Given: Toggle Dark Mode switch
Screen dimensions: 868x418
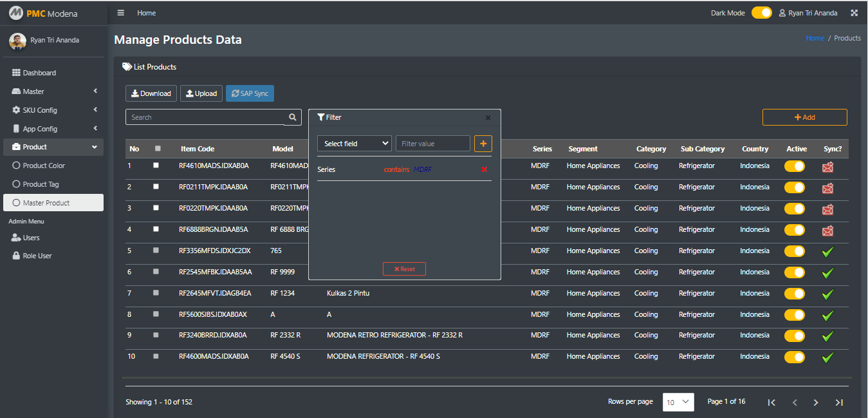Looking at the screenshot, I should 762,13.
